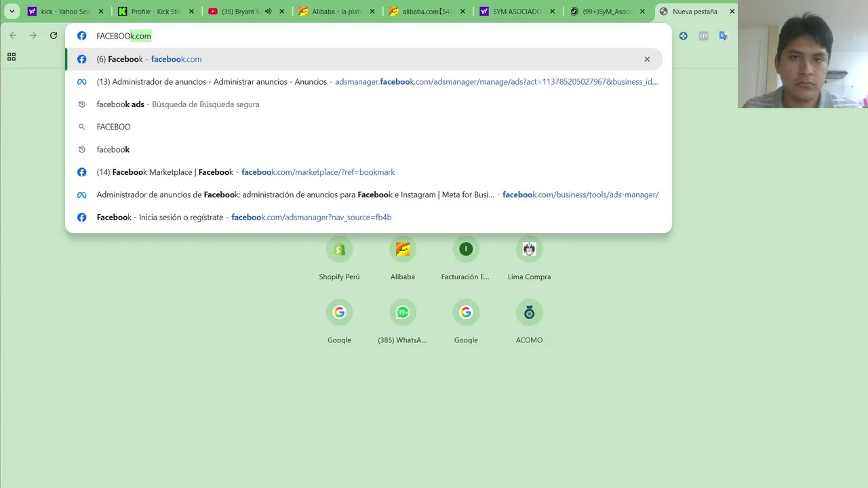Click the Google Translate extension icon

tap(724, 36)
